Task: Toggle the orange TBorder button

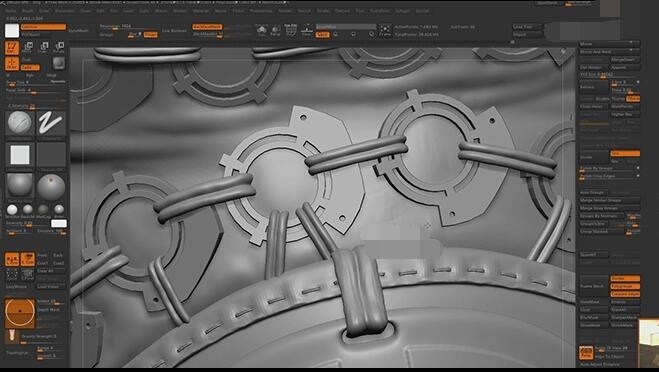Action: pos(633,99)
